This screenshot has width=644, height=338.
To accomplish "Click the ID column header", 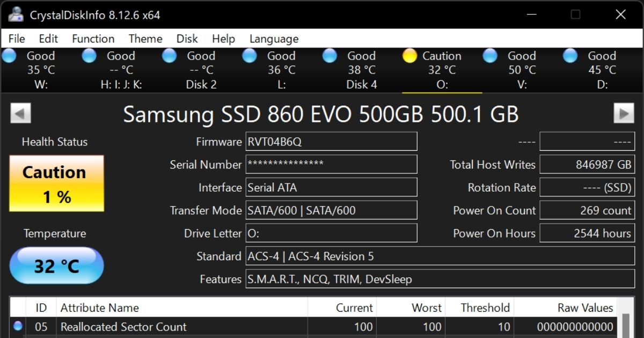I will (x=41, y=308).
